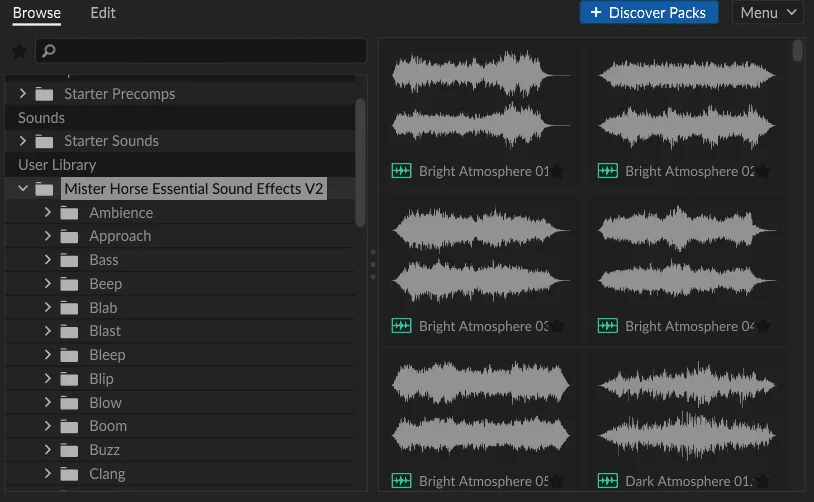
Task: Click the Mister Horse pack folder icon
Action: click(x=44, y=189)
